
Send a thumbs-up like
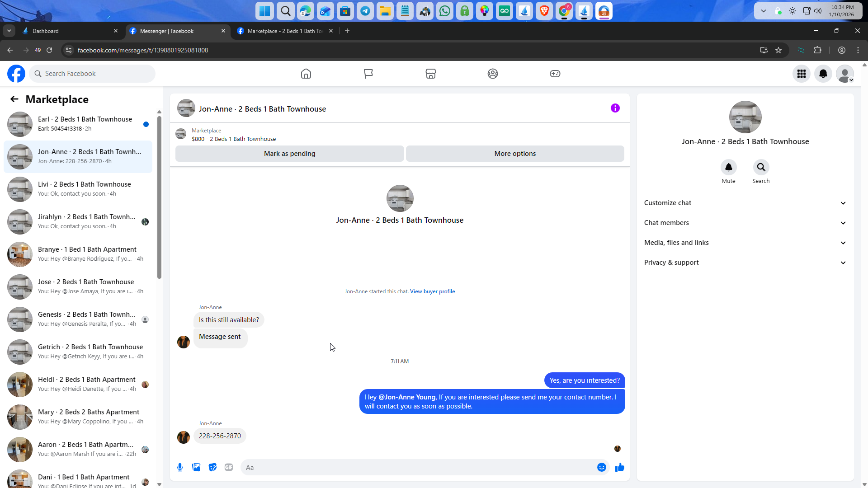619,467
